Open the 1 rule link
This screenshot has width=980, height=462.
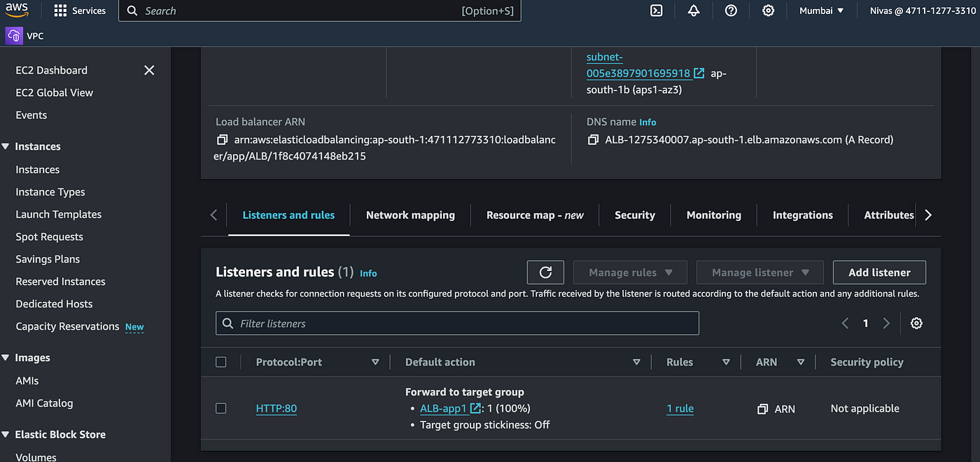[680, 409]
